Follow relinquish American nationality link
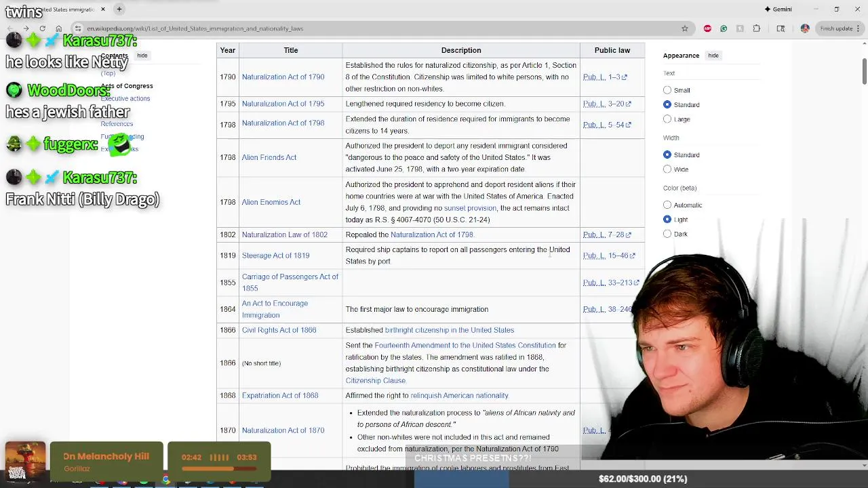Image resolution: width=868 pixels, height=488 pixels. [459, 395]
